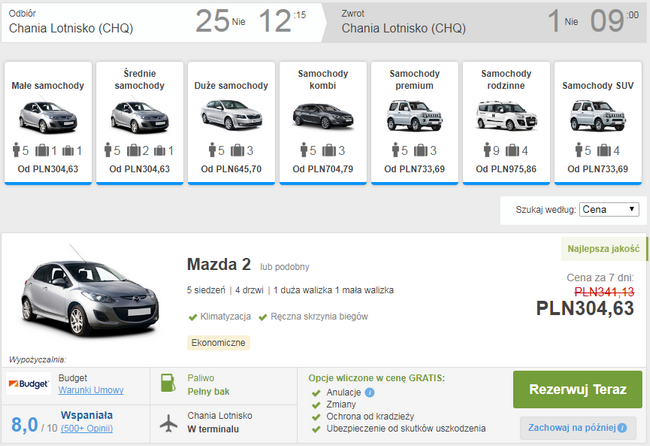
Task: Click the dark wagon image in Samochody kombi
Action: [x=323, y=116]
